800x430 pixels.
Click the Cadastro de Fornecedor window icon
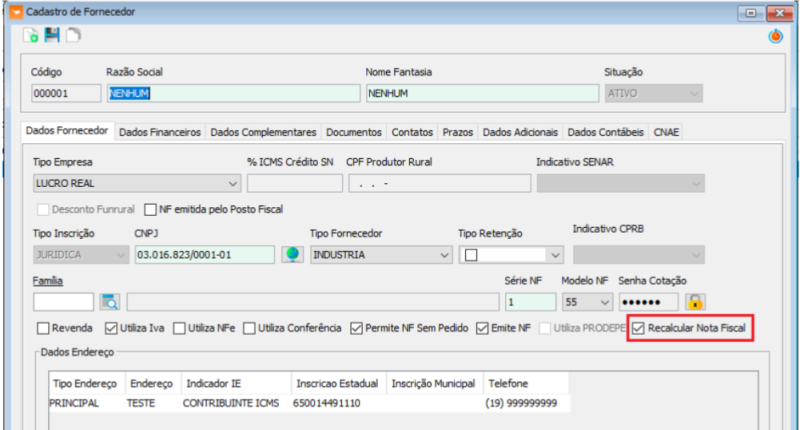(x=13, y=11)
